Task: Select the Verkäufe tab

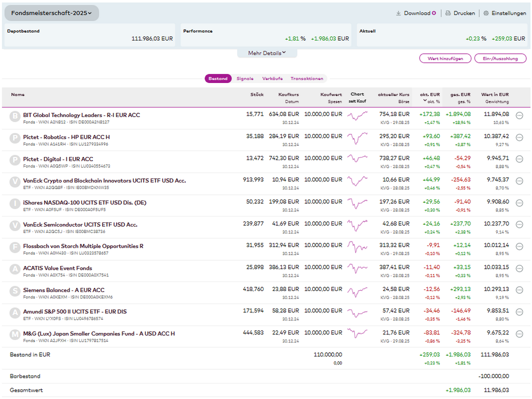Action: [272, 79]
